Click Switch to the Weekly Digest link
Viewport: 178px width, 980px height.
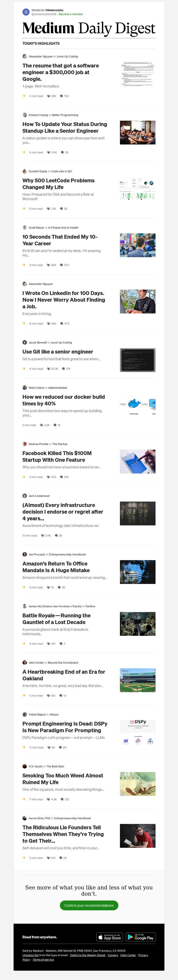[87, 955]
